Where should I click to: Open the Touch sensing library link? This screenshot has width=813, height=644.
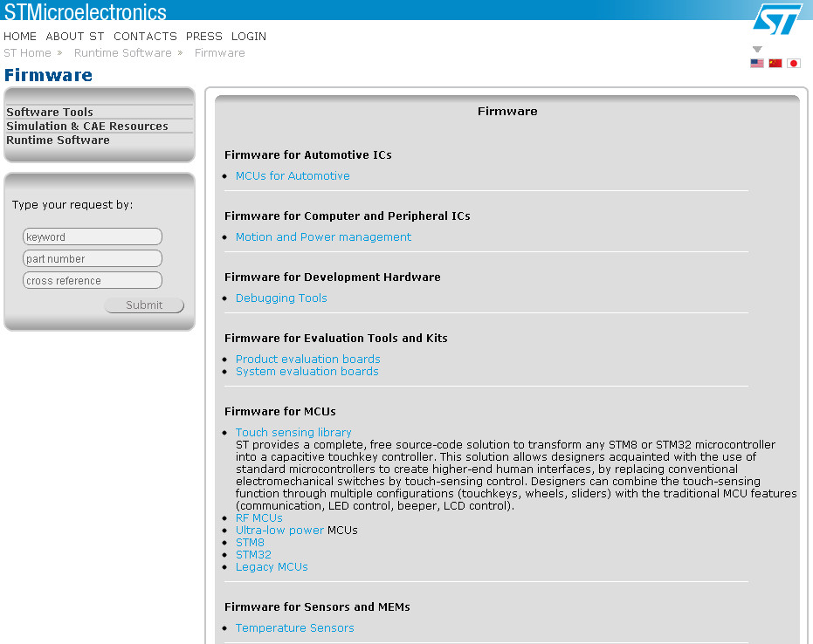point(293,432)
